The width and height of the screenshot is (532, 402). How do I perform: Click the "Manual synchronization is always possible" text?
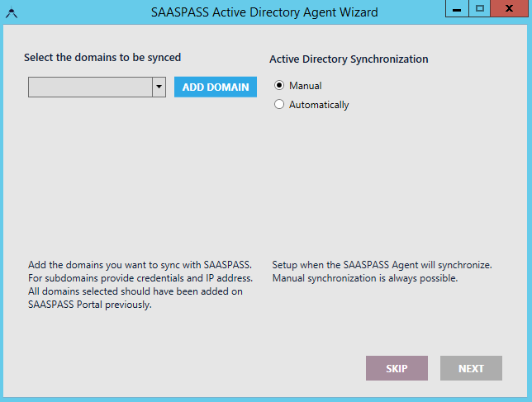coord(364,278)
